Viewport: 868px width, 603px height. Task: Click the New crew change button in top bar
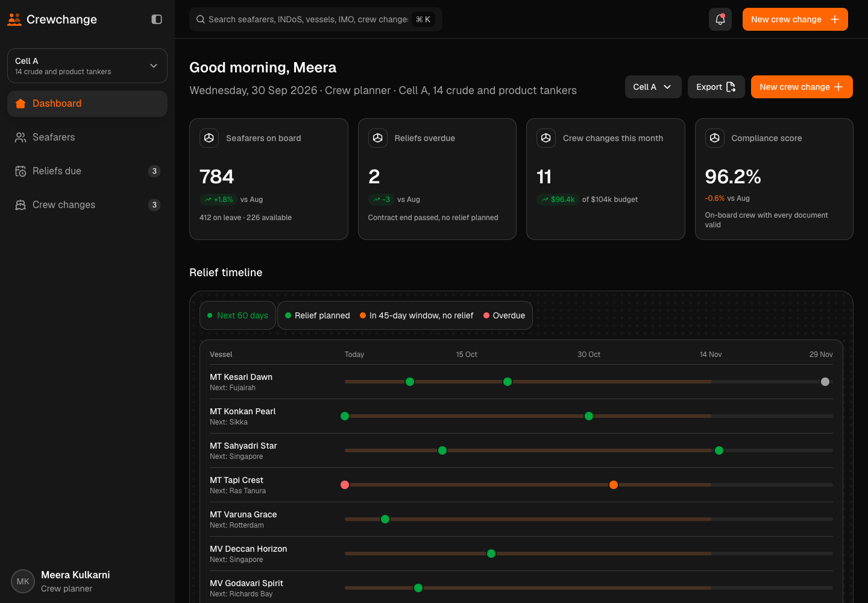(x=795, y=19)
